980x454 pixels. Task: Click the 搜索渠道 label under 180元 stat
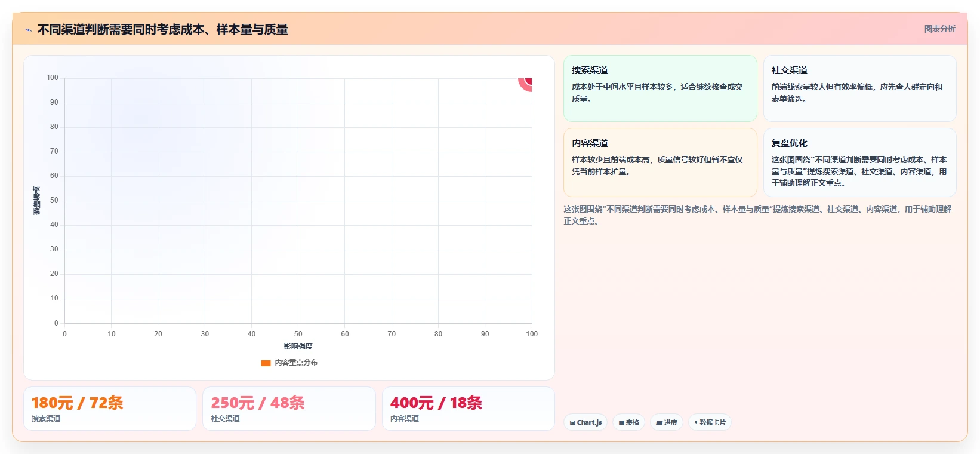tap(46, 419)
